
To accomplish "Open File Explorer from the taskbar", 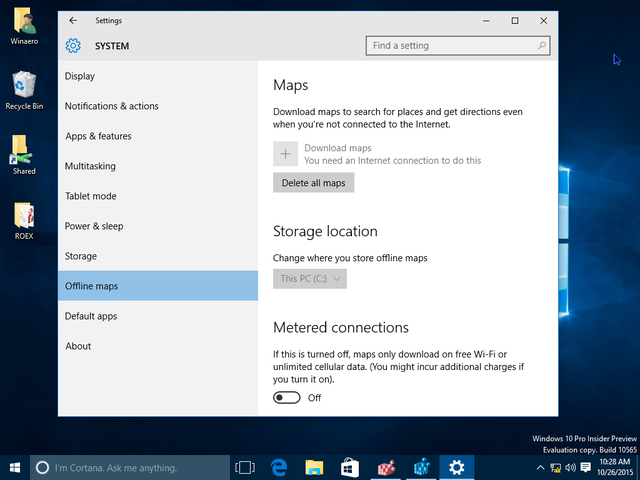I will [x=314, y=468].
